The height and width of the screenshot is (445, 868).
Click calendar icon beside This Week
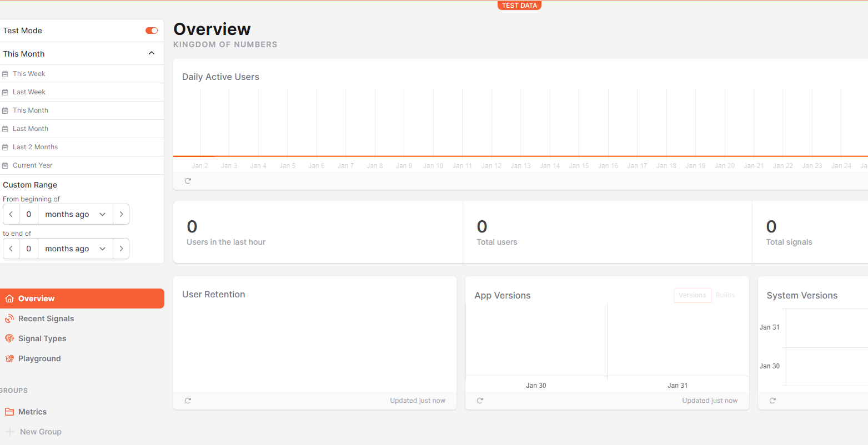pos(6,74)
